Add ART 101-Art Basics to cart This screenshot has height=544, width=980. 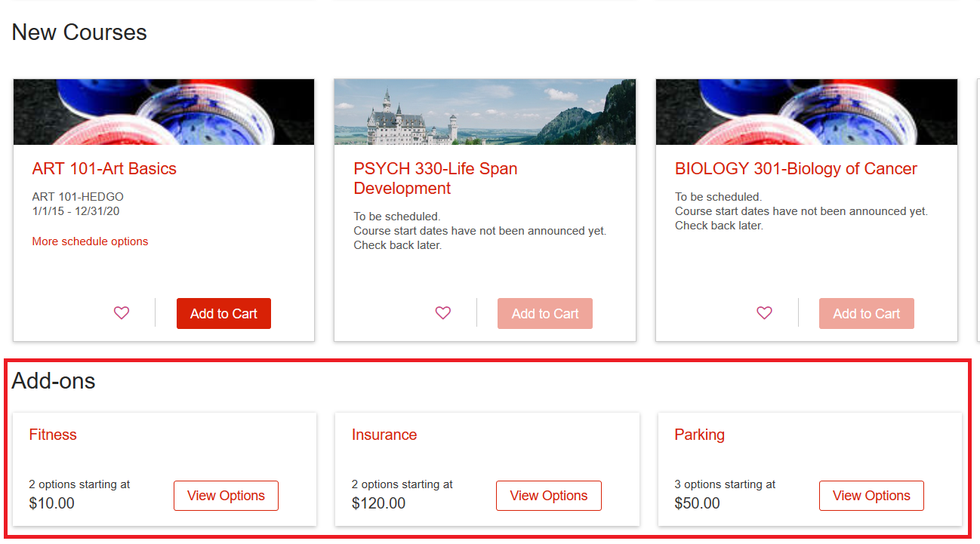[223, 314]
